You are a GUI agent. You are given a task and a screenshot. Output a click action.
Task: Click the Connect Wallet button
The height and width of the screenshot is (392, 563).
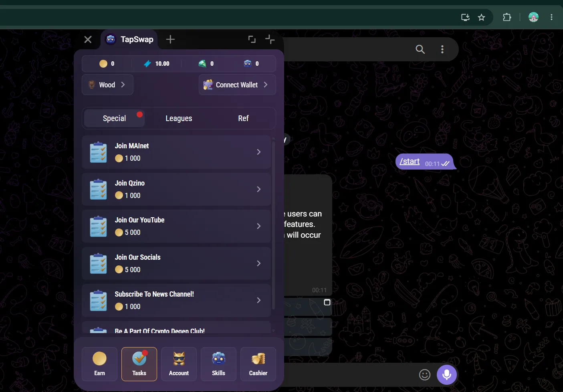(x=237, y=85)
